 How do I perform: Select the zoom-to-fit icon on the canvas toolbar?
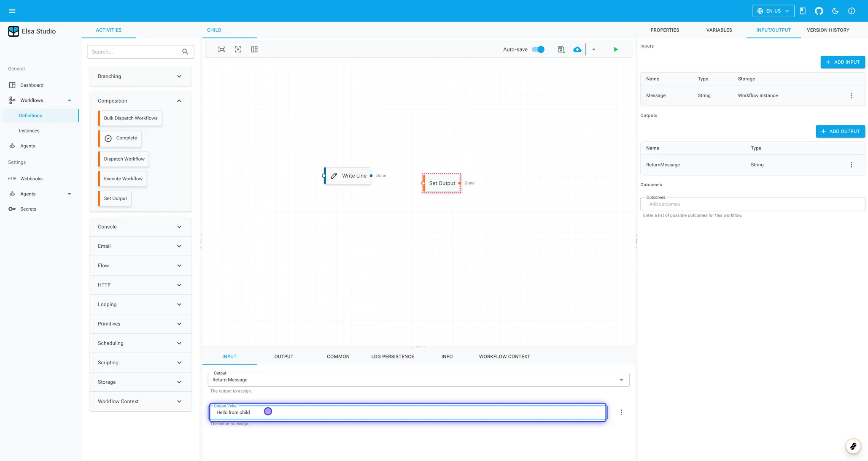click(221, 49)
